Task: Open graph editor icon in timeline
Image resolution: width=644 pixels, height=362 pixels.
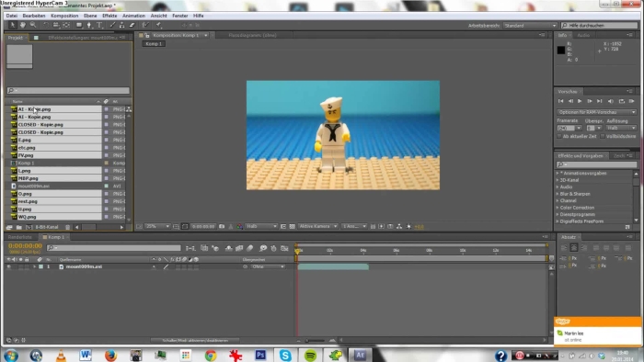Action: click(x=284, y=248)
